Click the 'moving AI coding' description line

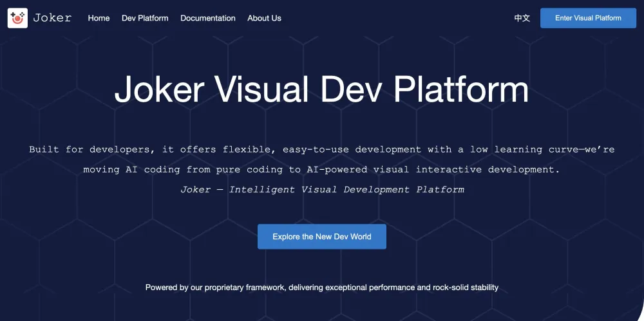(322, 170)
